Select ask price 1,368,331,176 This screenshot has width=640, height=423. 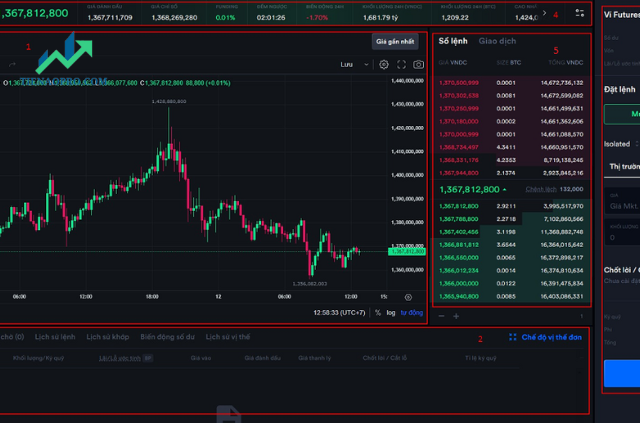point(459,160)
